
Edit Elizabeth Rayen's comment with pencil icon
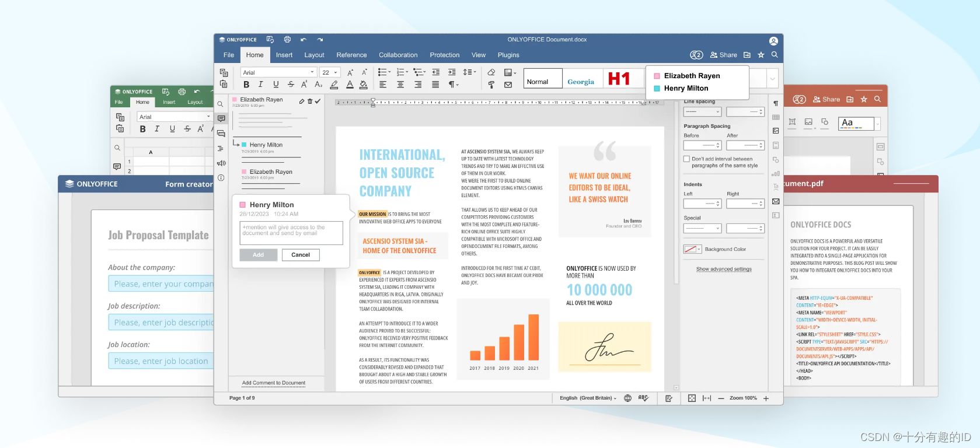(x=302, y=101)
